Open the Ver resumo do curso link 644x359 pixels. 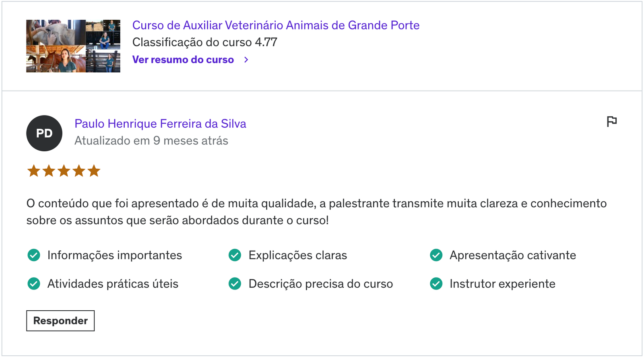tap(183, 60)
